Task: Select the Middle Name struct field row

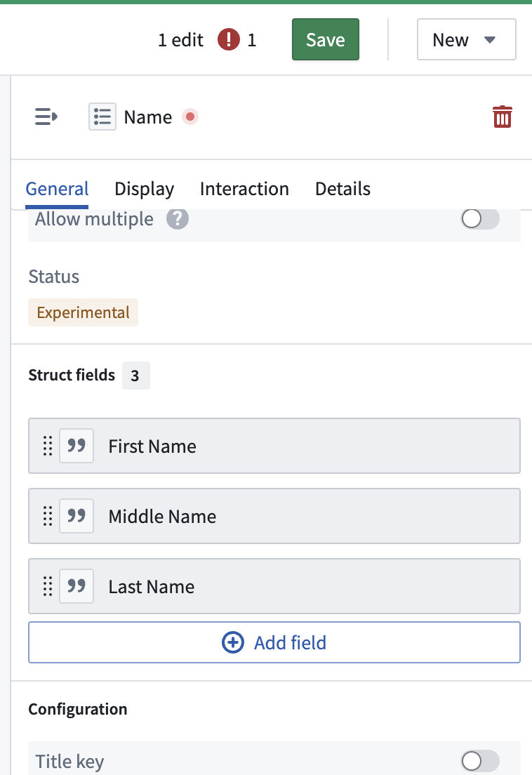Action: 274,516
